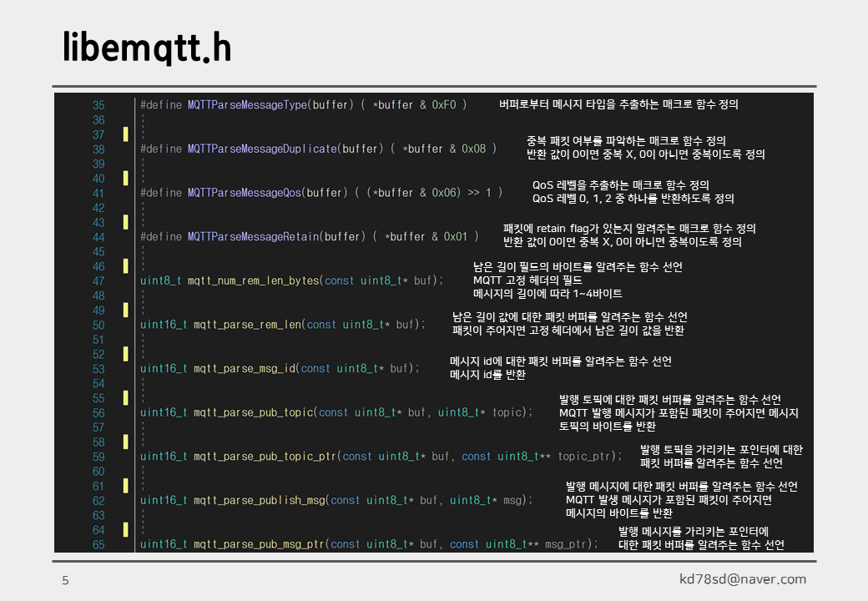
Task: Click line number 44 in the gutter
Action: 98,237
